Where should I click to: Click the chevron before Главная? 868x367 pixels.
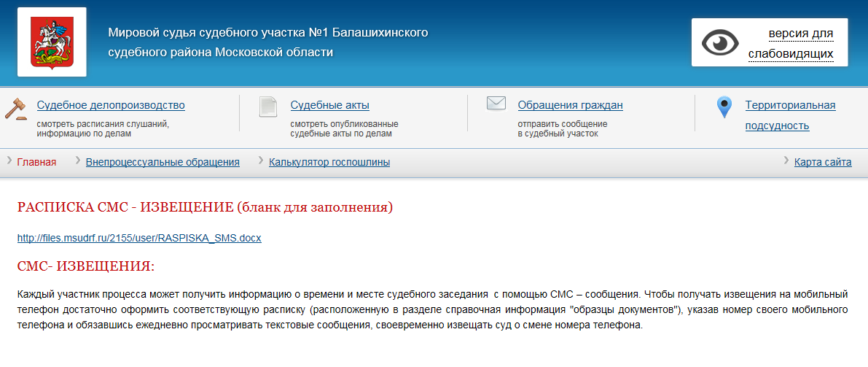9,161
